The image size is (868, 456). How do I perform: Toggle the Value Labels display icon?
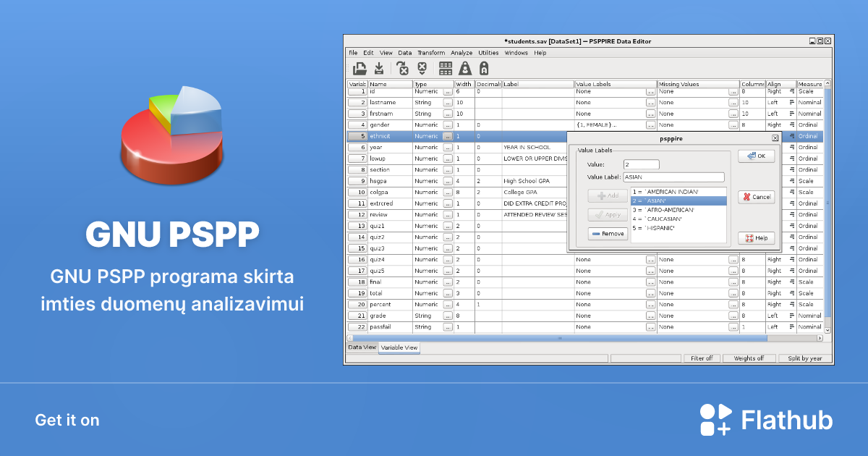click(466, 68)
